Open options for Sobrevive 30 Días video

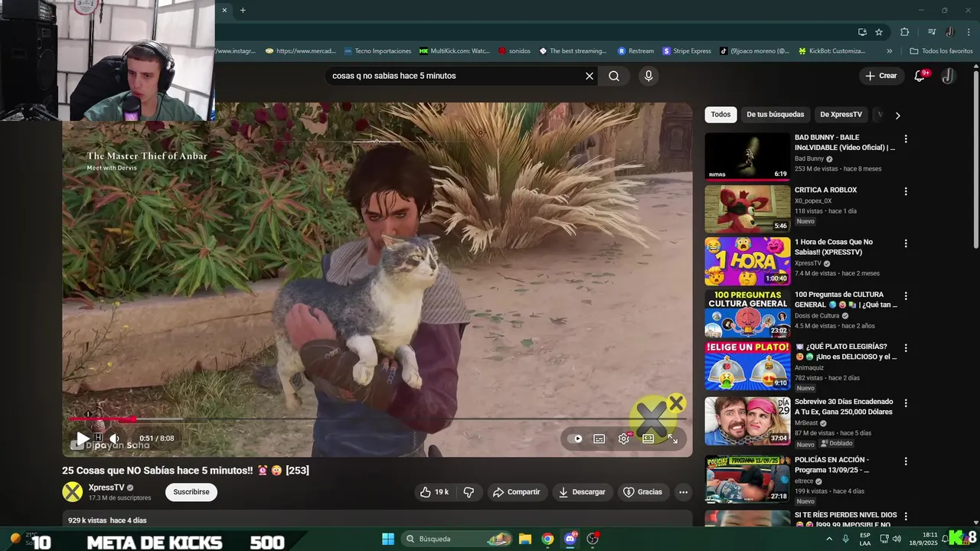coord(906,403)
